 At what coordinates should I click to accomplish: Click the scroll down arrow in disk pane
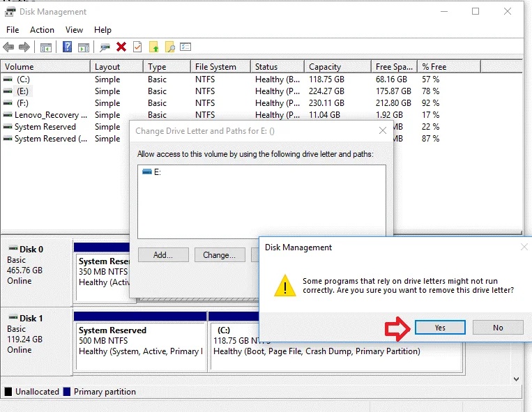tap(516, 379)
